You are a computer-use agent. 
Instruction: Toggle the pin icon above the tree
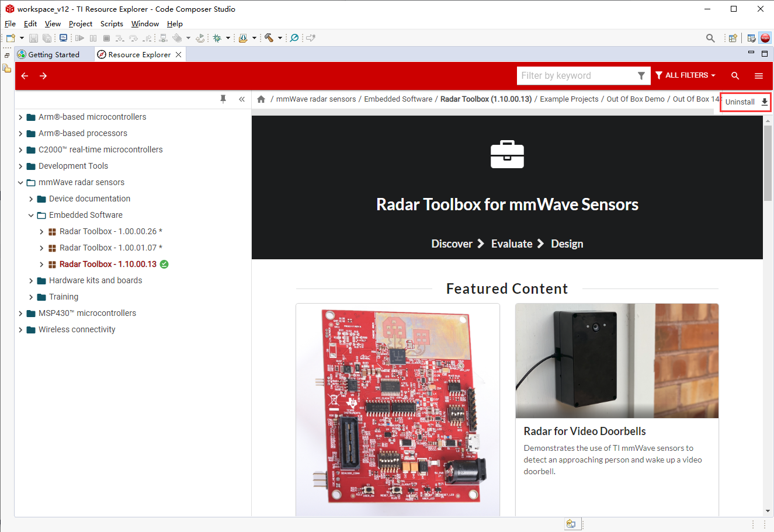pyautogui.click(x=223, y=99)
